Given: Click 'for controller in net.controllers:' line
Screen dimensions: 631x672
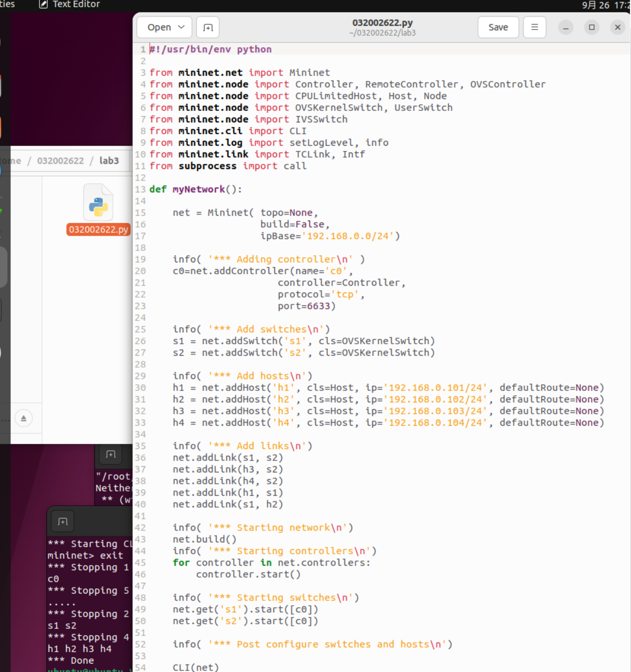Looking at the screenshot, I should [x=272, y=563].
